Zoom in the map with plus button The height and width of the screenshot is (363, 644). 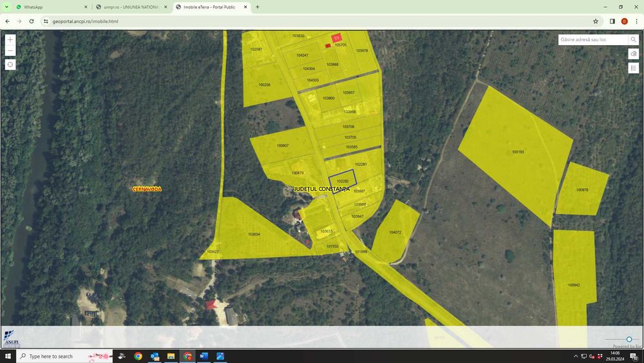pyautogui.click(x=10, y=40)
